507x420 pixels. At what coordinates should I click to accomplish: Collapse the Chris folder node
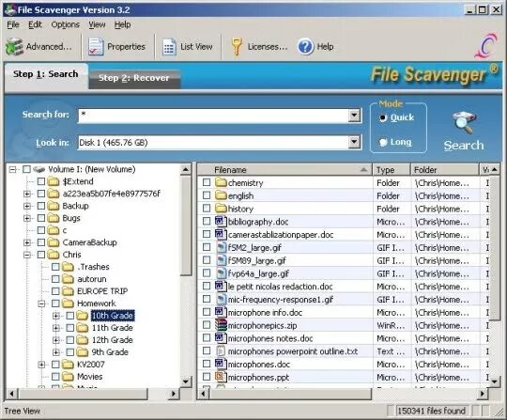pyautogui.click(x=27, y=255)
